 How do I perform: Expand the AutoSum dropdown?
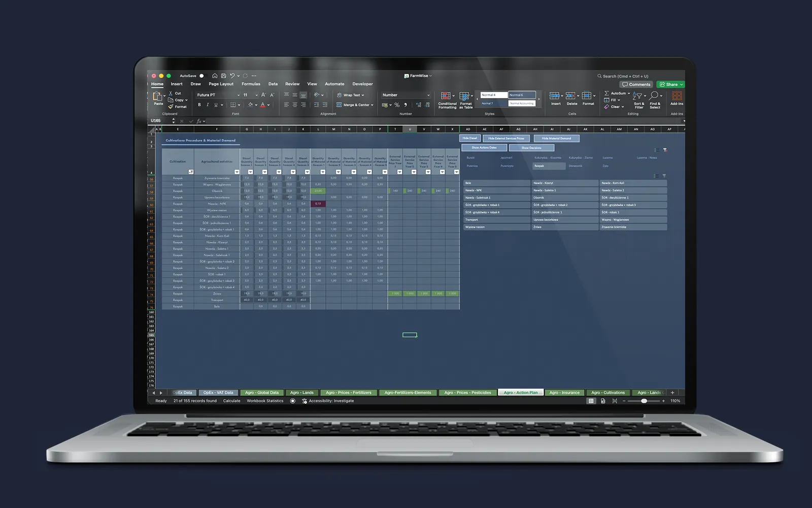pyautogui.click(x=629, y=93)
